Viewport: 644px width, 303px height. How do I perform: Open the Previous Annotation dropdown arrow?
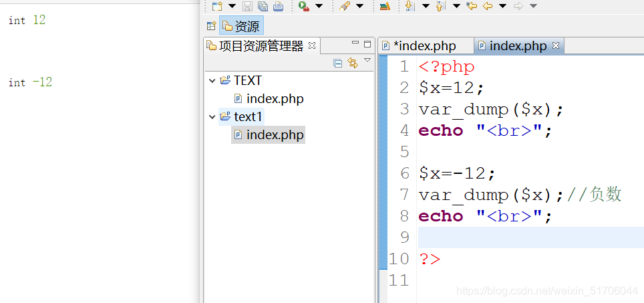[456, 6]
